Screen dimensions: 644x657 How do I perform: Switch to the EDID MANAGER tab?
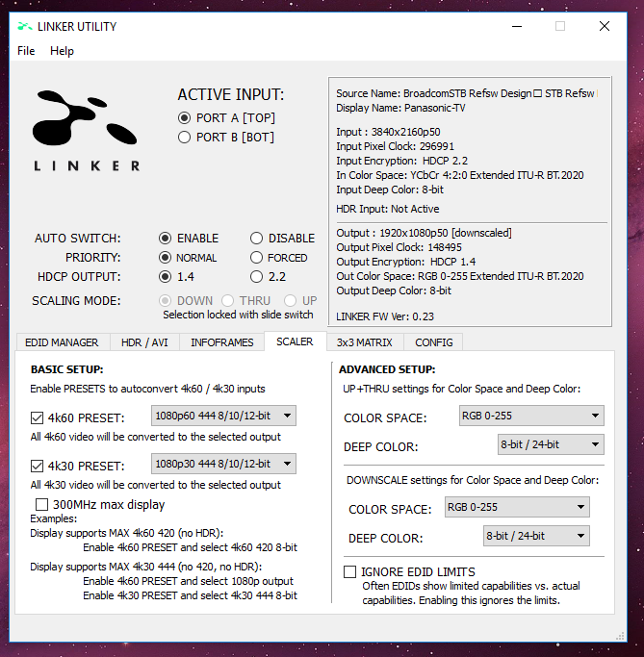click(x=63, y=342)
